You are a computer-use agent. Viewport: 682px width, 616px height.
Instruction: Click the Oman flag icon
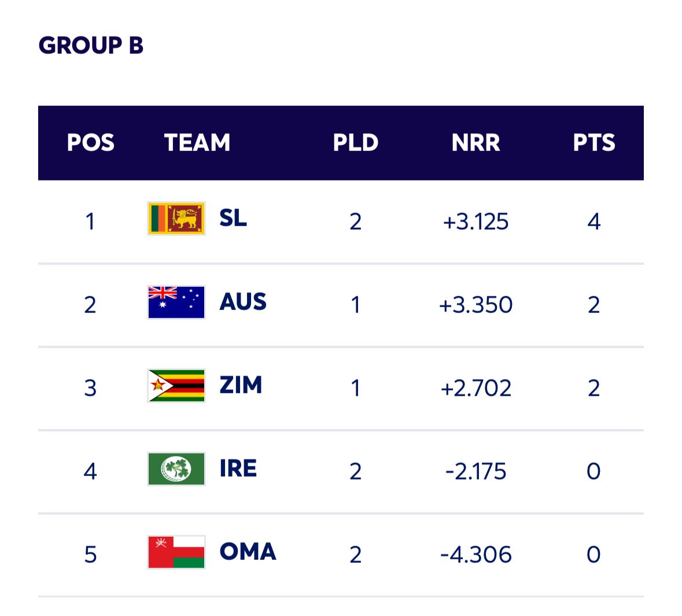(x=176, y=552)
